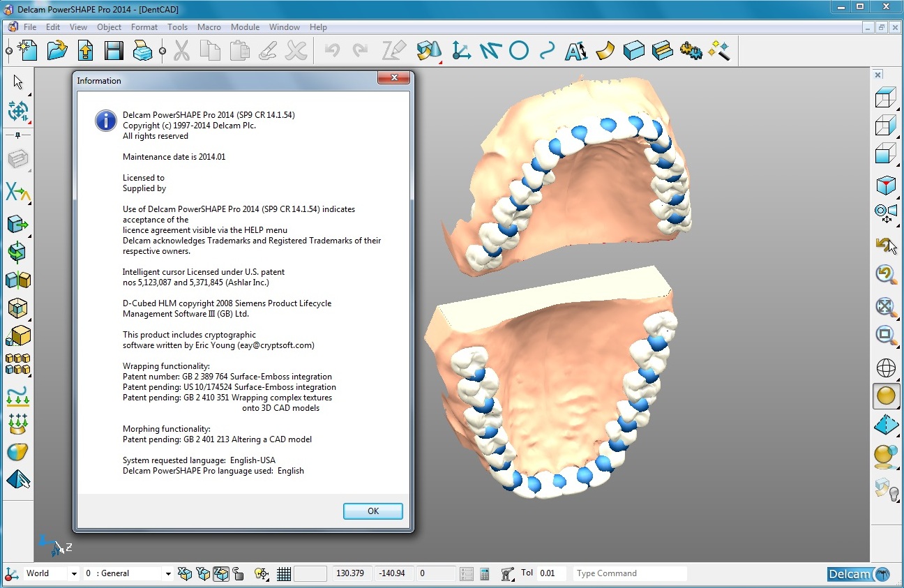Screen dimensions: 904x588
Task: Open the Assembly gears icon
Action: click(691, 50)
